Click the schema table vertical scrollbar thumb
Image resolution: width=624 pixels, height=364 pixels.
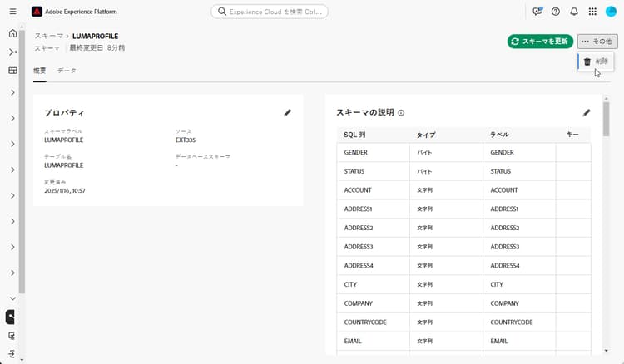(x=606, y=119)
